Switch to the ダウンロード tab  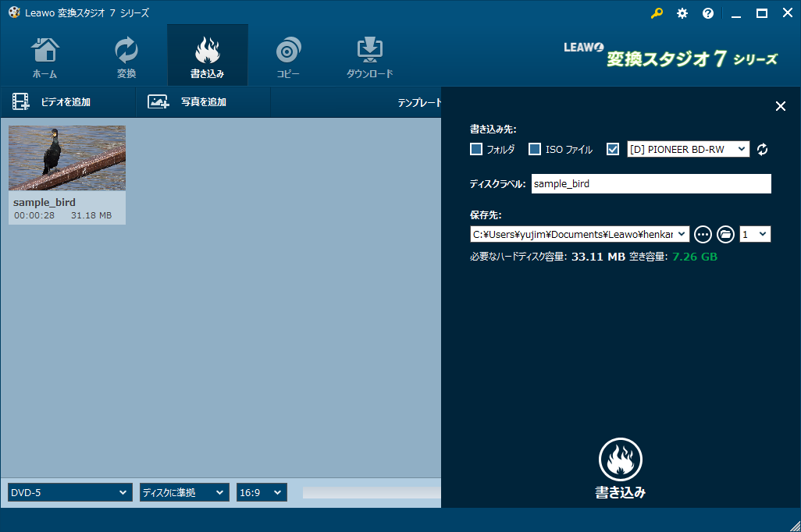(x=369, y=58)
